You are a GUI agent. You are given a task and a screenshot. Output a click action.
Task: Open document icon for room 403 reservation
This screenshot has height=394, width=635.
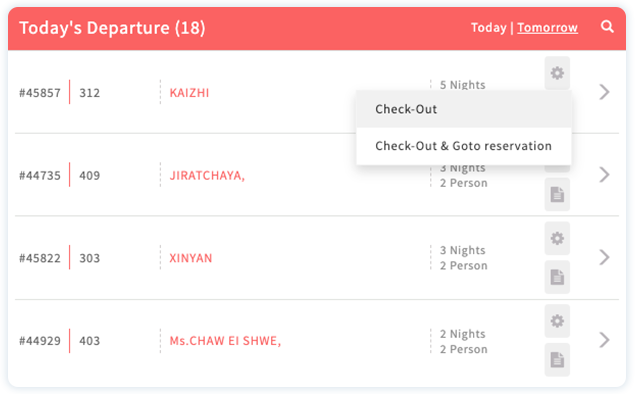557,360
